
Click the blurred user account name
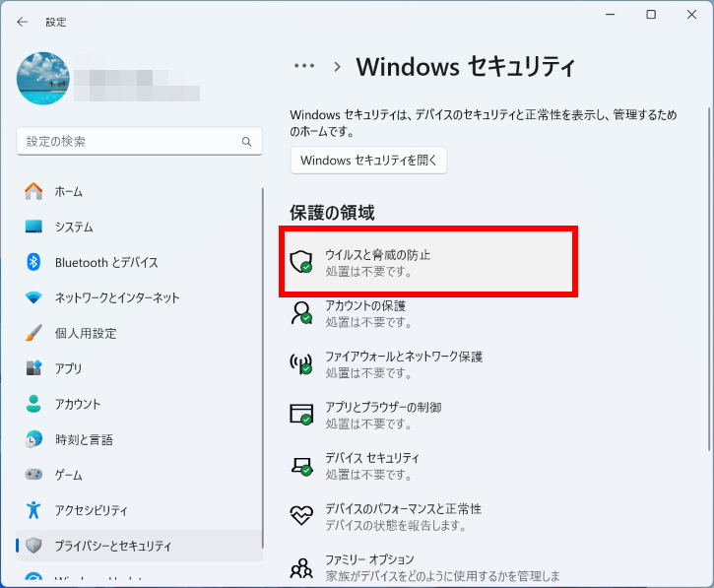tap(137, 79)
